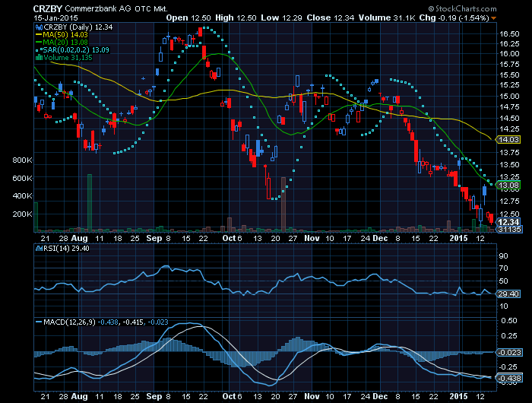Click the CRZBY ticker symbol in the title
This screenshot has height=403, width=532.
pos(47,9)
